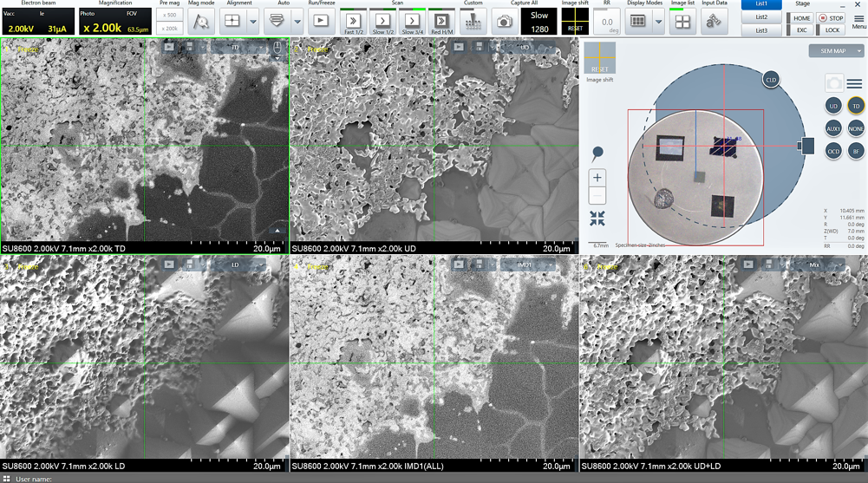Open the Display Modes dropdown arrow
868x483 pixels.
(658, 22)
